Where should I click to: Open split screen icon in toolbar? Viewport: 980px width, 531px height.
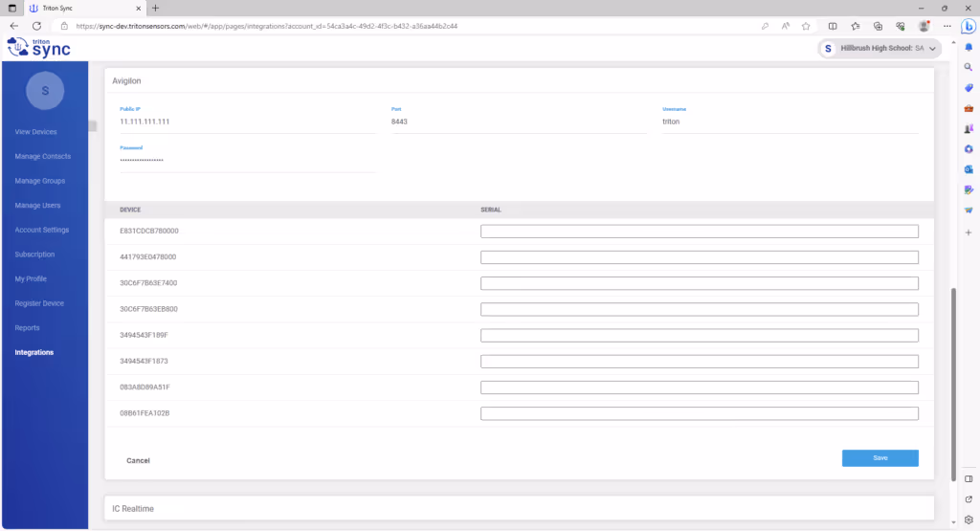[x=833, y=26]
